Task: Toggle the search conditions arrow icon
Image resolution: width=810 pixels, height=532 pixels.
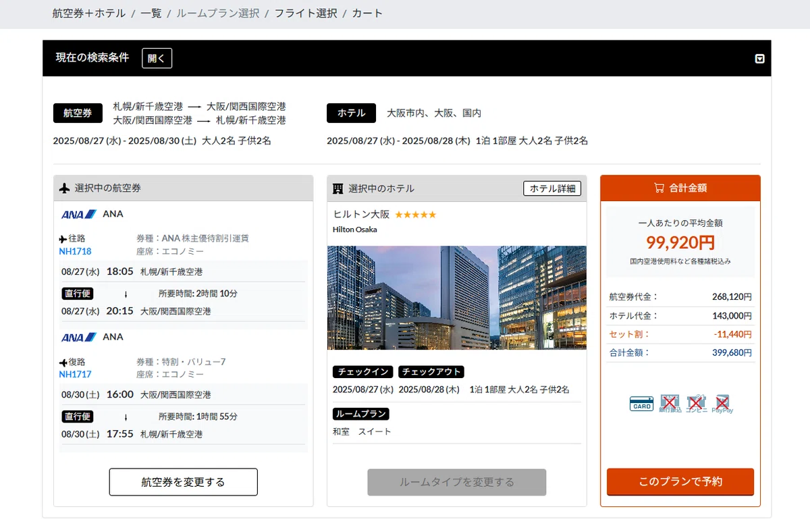Action: click(759, 59)
